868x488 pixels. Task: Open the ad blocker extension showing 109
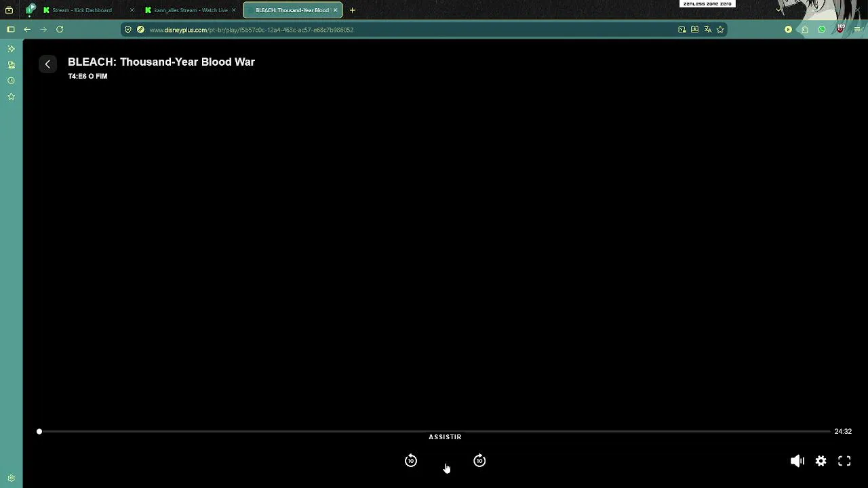pos(840,29)
